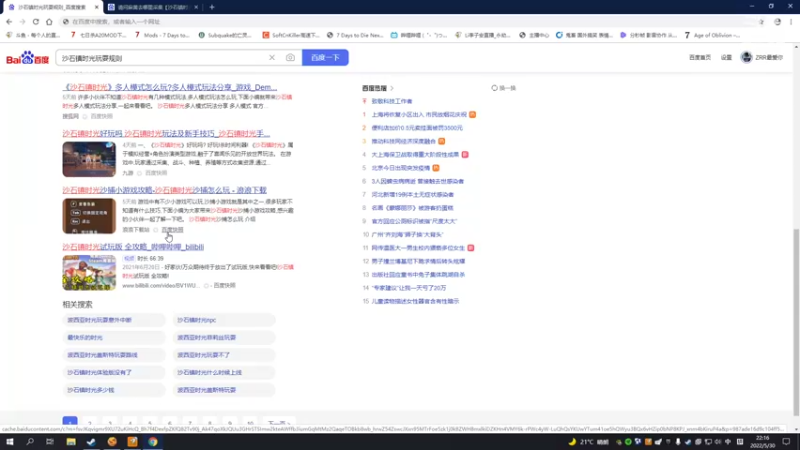Open thumbnail of 沙石镇时光好玩吗 result
This screenshot has height=450, width=800.
(x=89, y=159)
